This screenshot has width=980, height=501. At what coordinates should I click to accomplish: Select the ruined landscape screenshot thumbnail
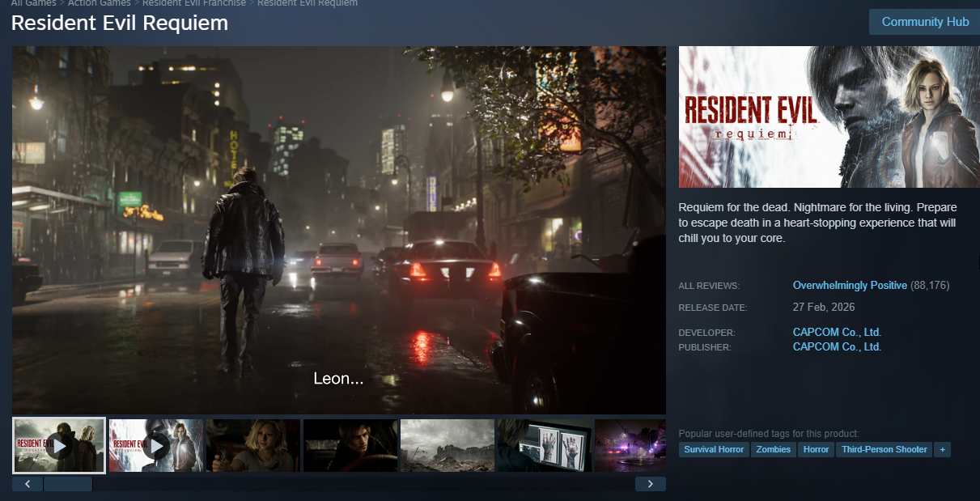[448, 445]
